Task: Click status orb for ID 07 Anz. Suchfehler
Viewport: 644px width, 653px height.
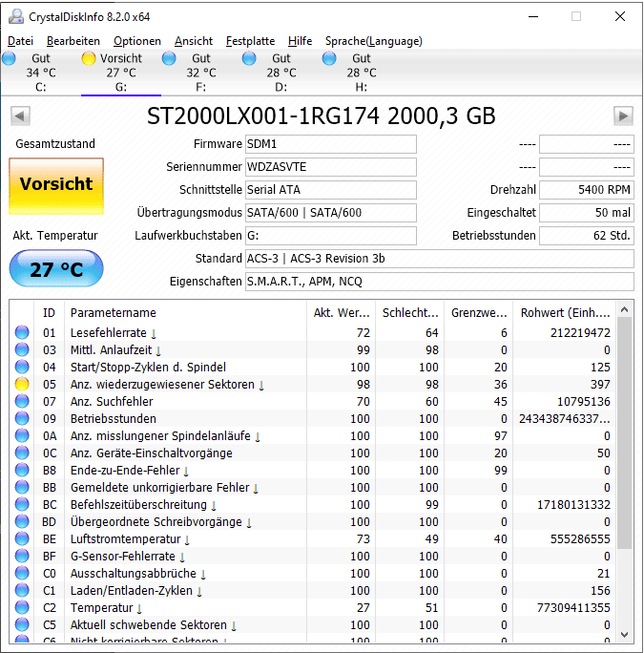Action: click(x=22, y=401)
